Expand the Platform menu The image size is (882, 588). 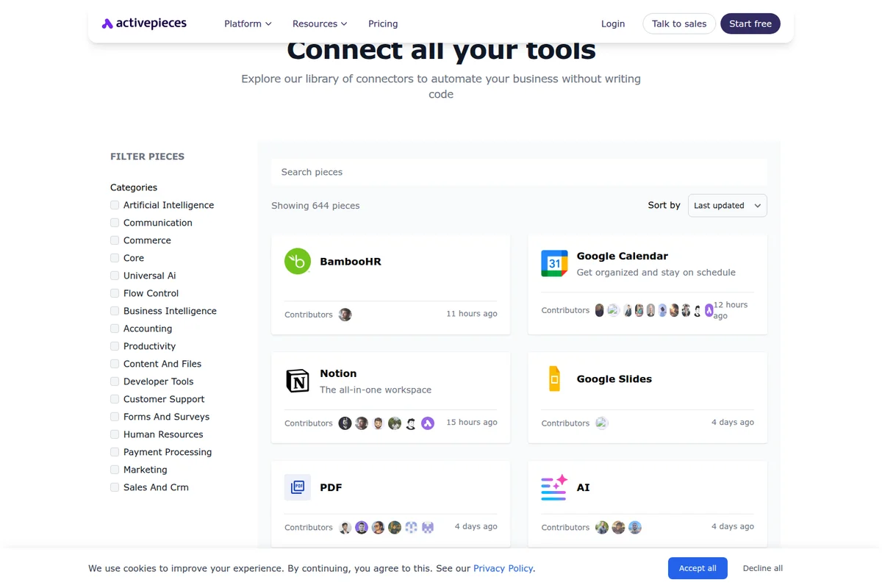pos(248,24)
